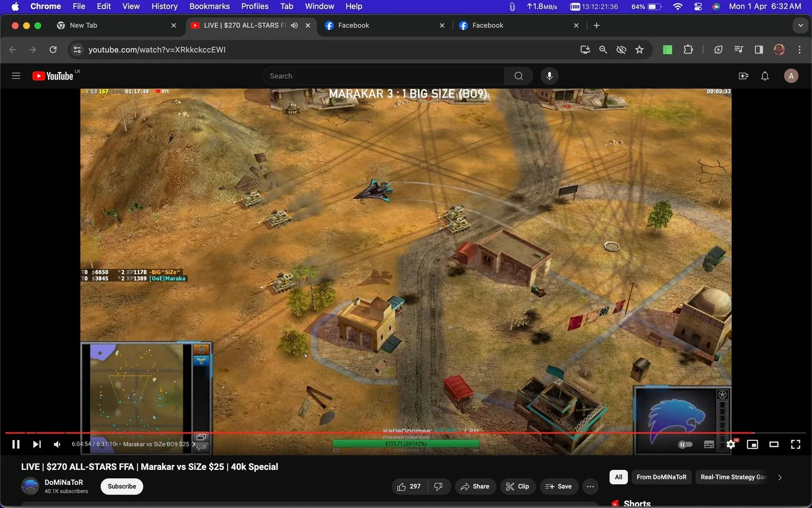Viewport: 812px width, 508px height.
Task: Enable the Miniplayer mode
Action: (x=752, y=444)
